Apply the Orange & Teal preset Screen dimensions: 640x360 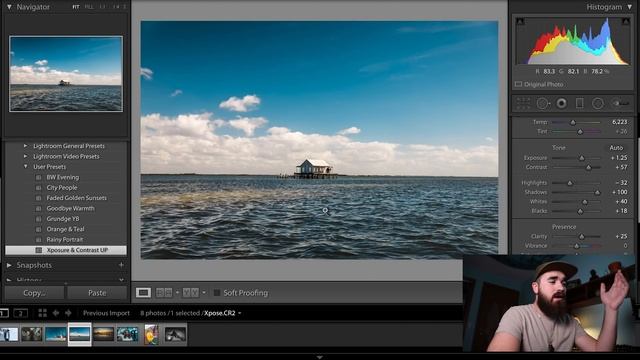(x=65, y=229)
